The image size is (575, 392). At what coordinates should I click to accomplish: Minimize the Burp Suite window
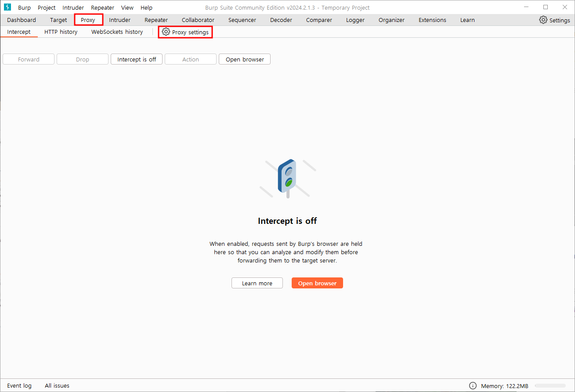click(x=526, y=7)
